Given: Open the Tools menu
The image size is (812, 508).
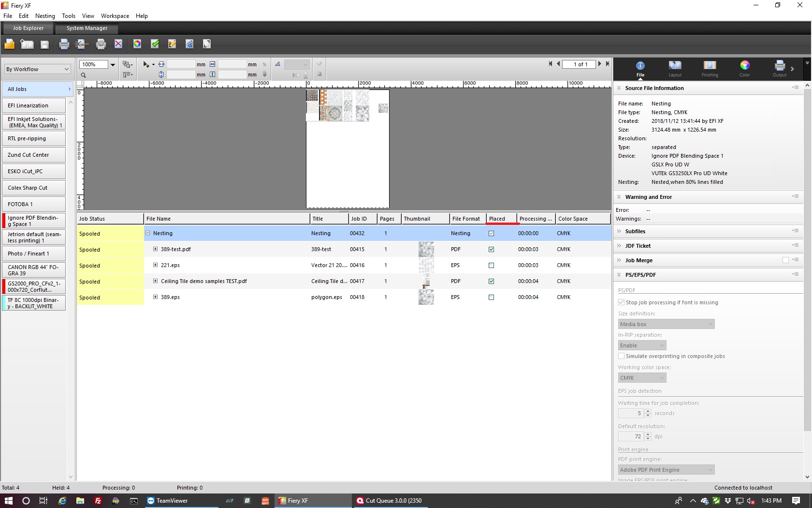Looking at the screenshot, I should click(x=69, y=16).
